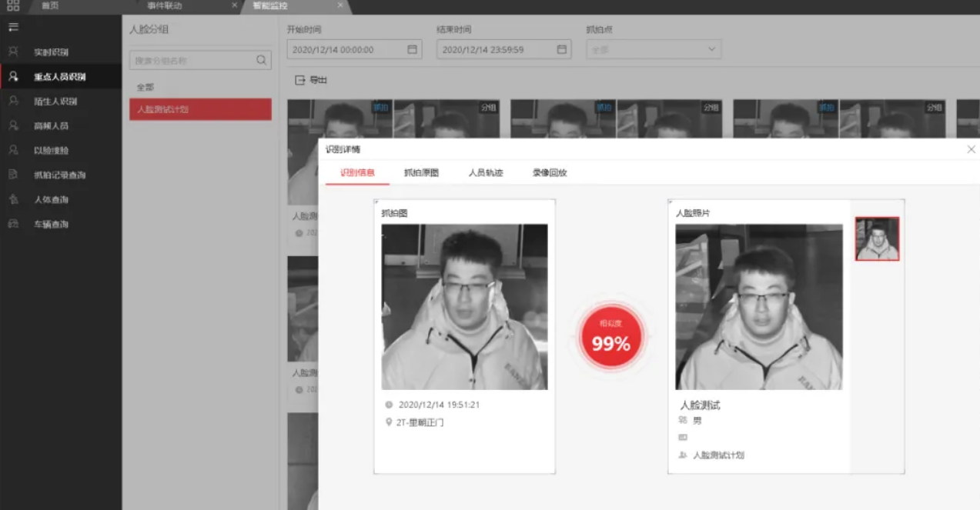Select the matched face thumbnail with red border

click(x=877, y=238)
